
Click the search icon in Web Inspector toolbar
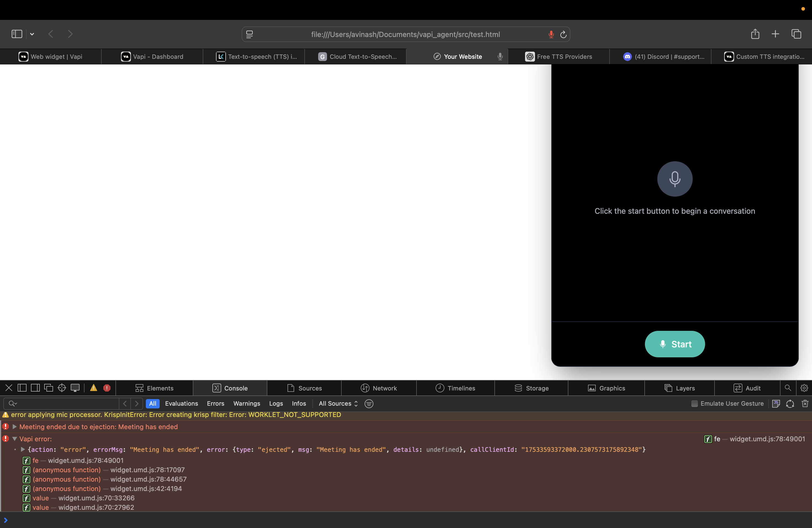(x=788, y=388)
